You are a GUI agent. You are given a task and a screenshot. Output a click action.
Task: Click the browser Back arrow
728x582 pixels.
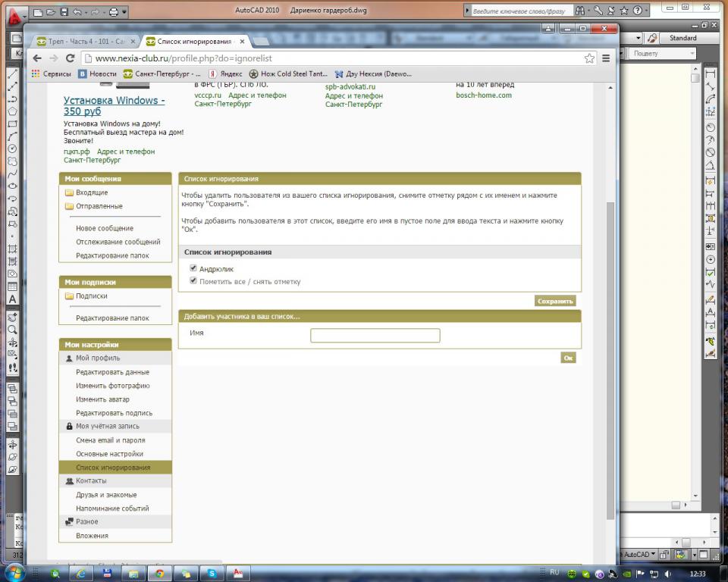pos(37,58)
